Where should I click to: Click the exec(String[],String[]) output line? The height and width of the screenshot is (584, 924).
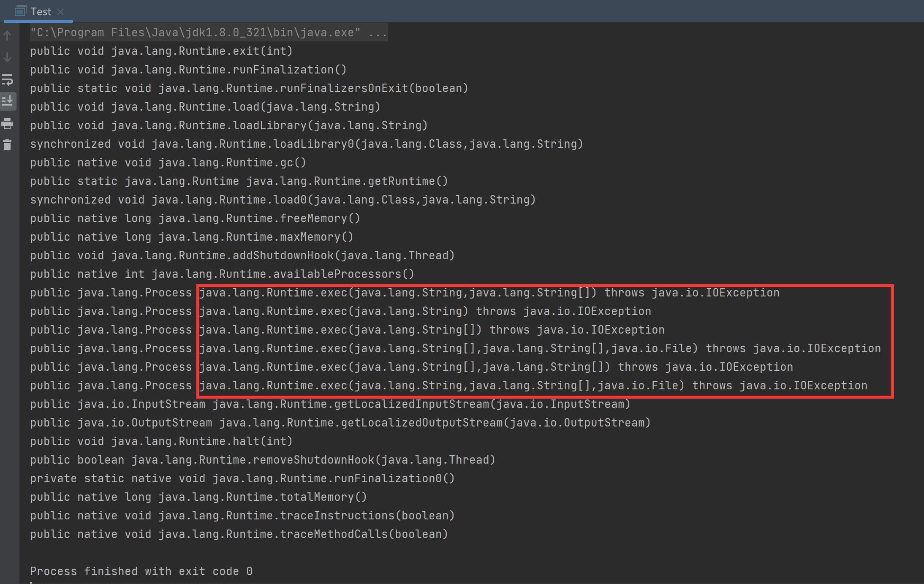pyautogui.click(x=411, y=367)
